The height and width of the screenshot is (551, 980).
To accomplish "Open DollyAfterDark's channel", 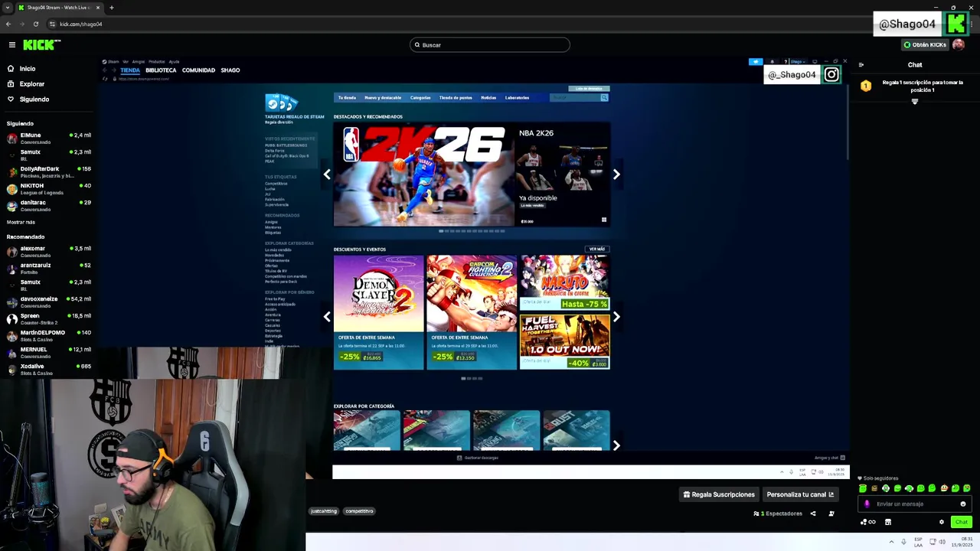I will tap(49, 172).
